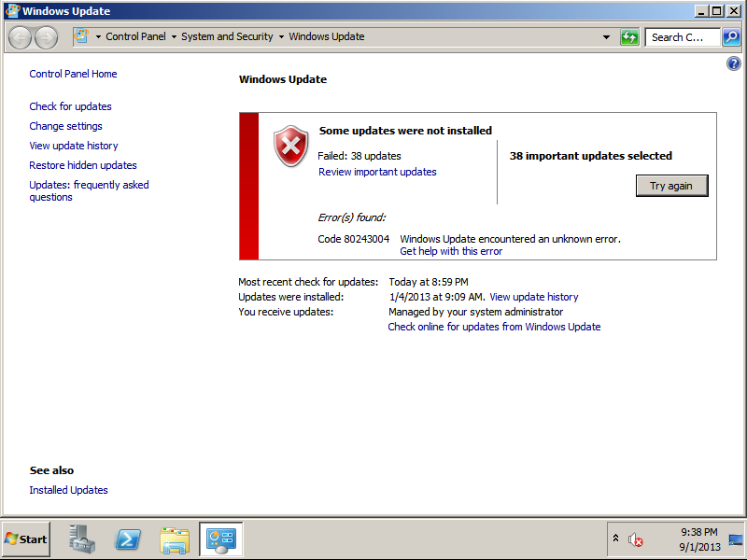
Task: Show hidden tray icons arrow
Action: 615,539
